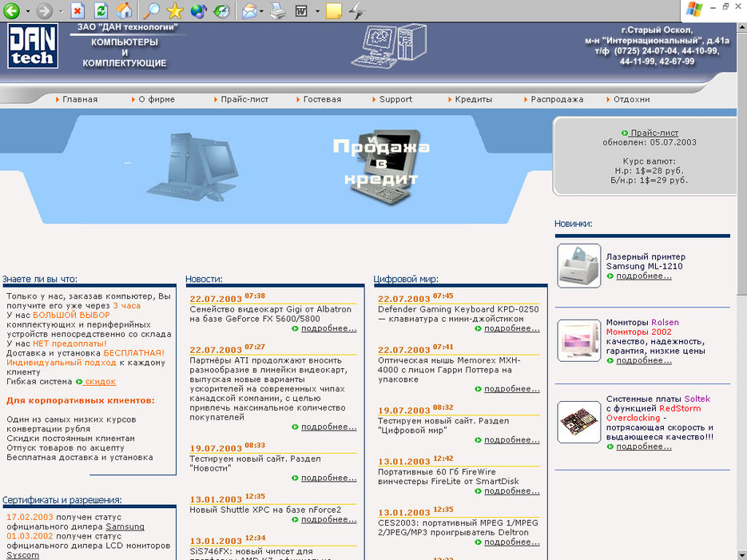
Task: Open the Samsung ML-1210 printer thumbnail
Action: coord(579,266)
